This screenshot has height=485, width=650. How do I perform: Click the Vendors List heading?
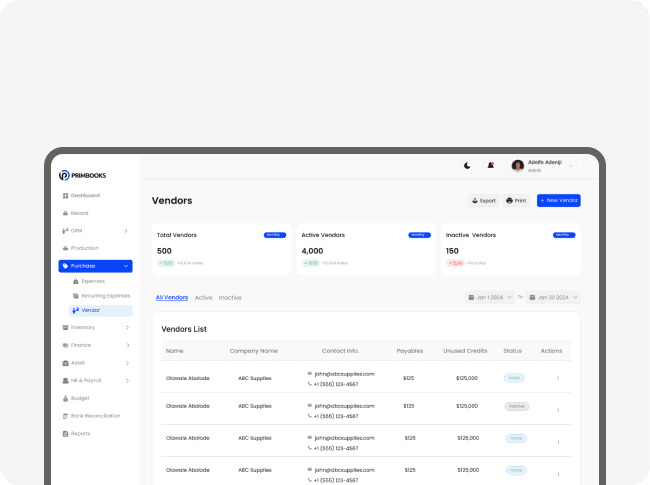[x=184, y=329]
